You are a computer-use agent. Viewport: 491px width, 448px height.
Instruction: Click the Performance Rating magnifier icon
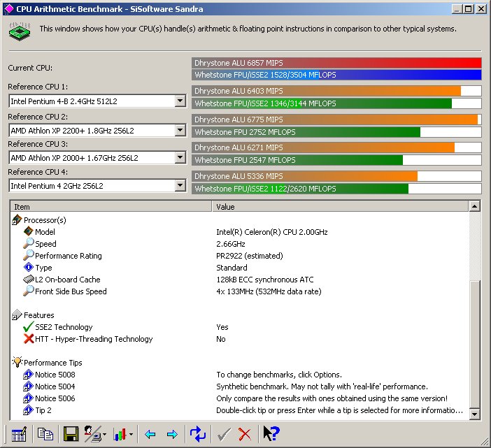pyautogui.click(x=28, y=255)
